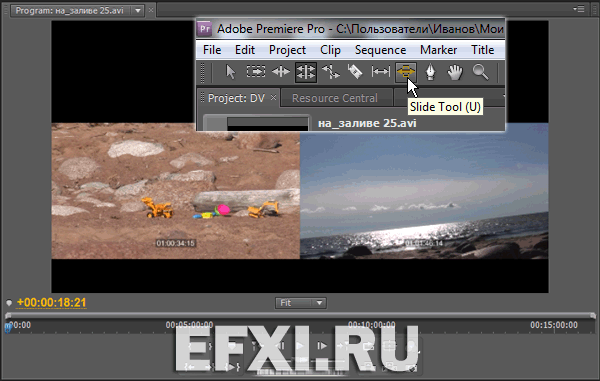Select the Pen tool
600x381 pixels.
(x=430, y=72)
